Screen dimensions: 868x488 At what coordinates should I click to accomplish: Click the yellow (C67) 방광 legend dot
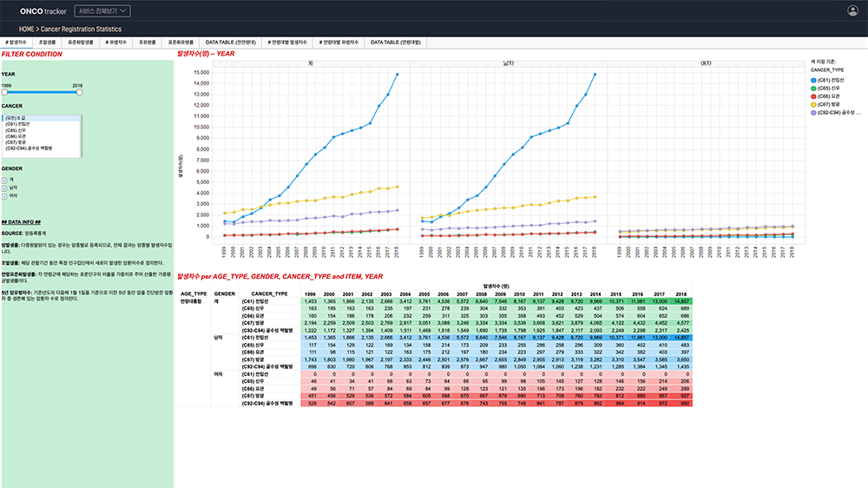pyautogui.click(x=815, y=104)
